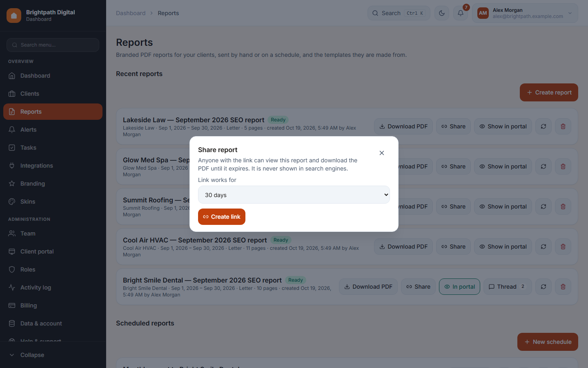Click the Create link button

point(222,217)
